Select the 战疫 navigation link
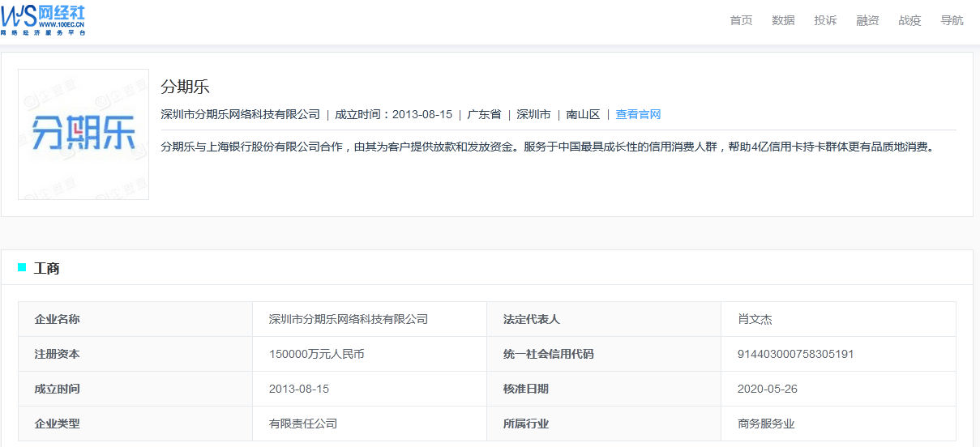Viewport: 980px width, 447px height. pos(909,20)
